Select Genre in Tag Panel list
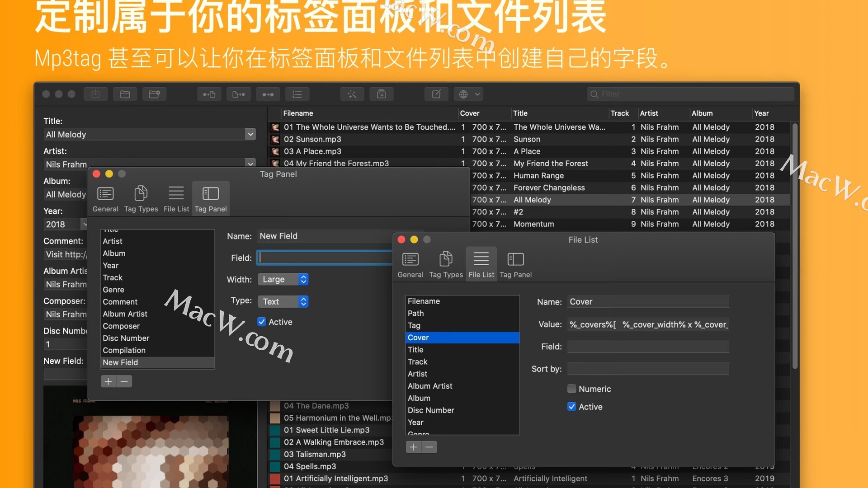The height and width of the screenshot is (488, 868). (x=157, y=290)
